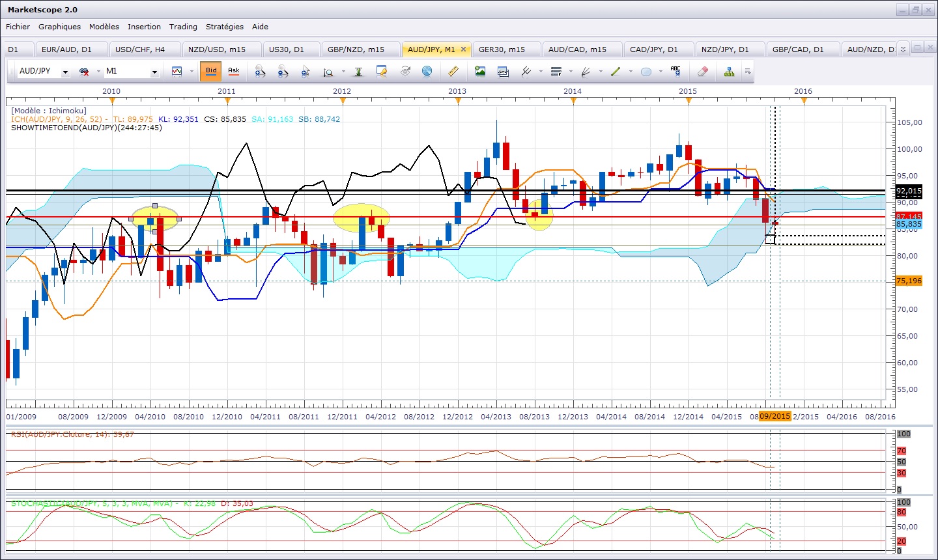938x560 pixels.
Task: Select the ABC text label tool
Action: [675, 71]
